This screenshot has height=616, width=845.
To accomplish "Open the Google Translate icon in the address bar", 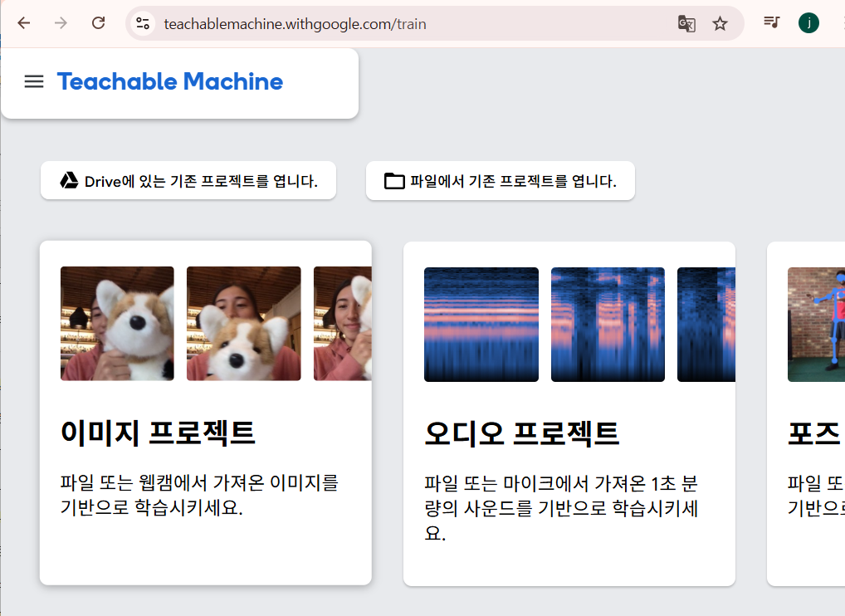I will point(686,24).
